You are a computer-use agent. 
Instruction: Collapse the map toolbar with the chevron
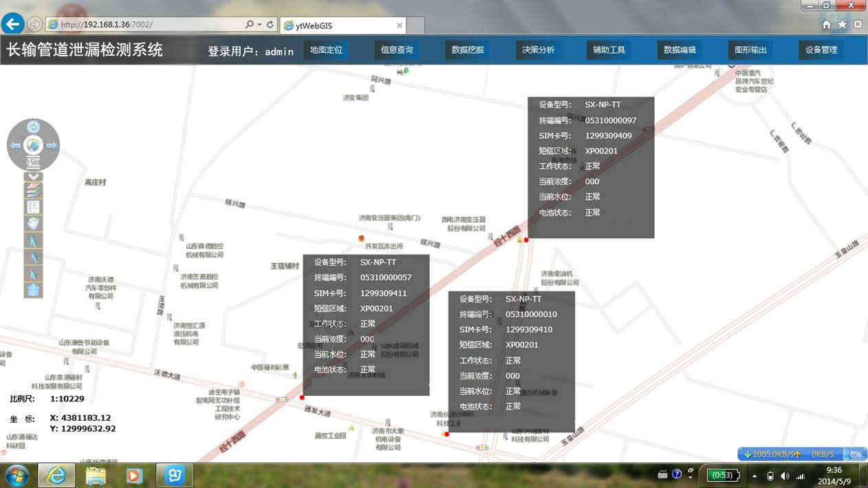pyautogui.click(x=33, y=177)
